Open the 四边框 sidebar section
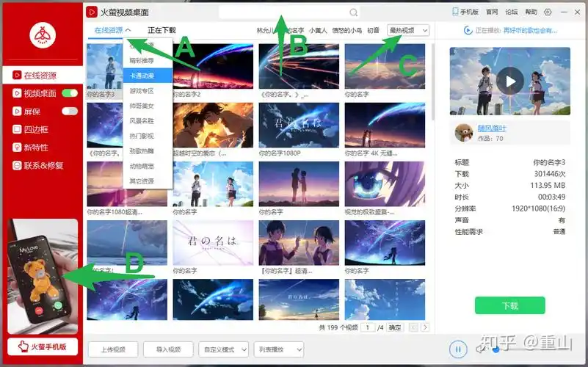 tap(30, 129)
